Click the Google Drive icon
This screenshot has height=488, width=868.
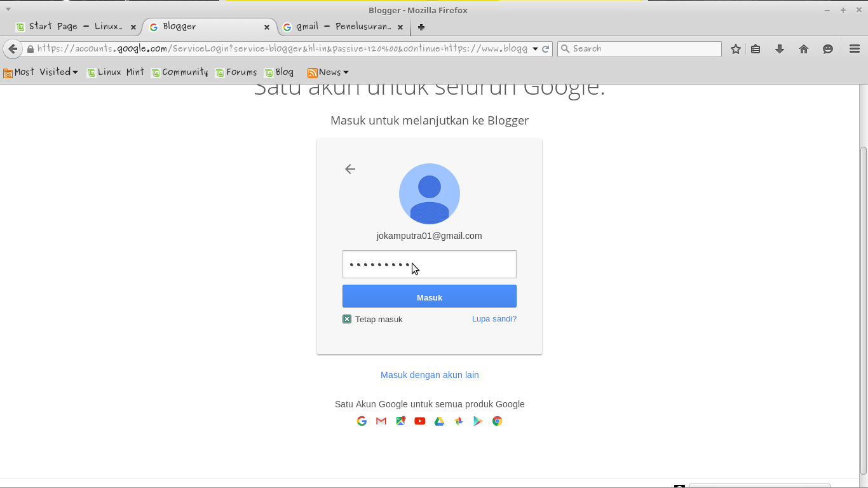pyautogui.click(x=439, y=421)
